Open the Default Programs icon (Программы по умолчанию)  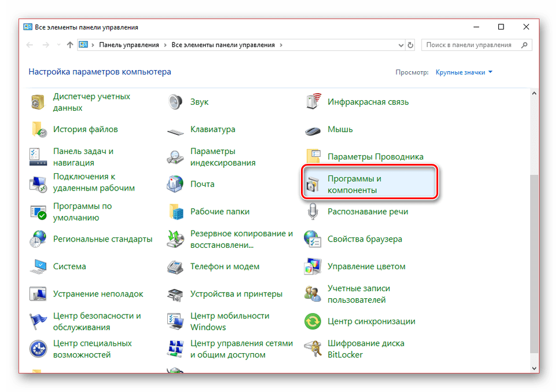38,212
